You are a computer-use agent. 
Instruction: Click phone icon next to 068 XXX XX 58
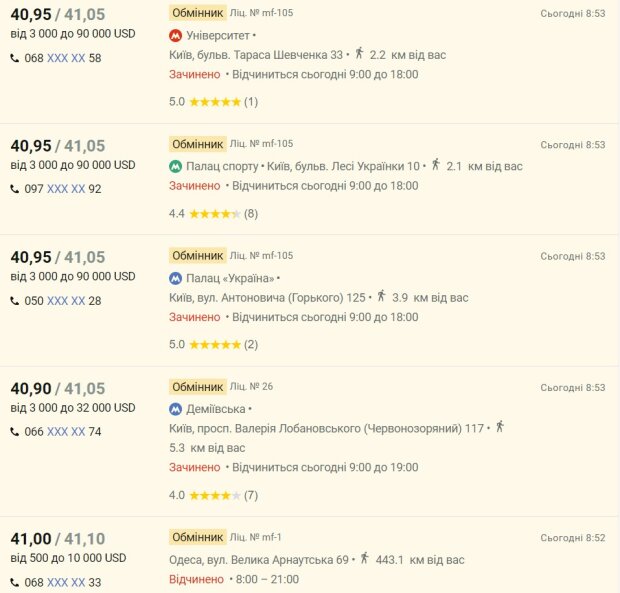tap(15, 58)
